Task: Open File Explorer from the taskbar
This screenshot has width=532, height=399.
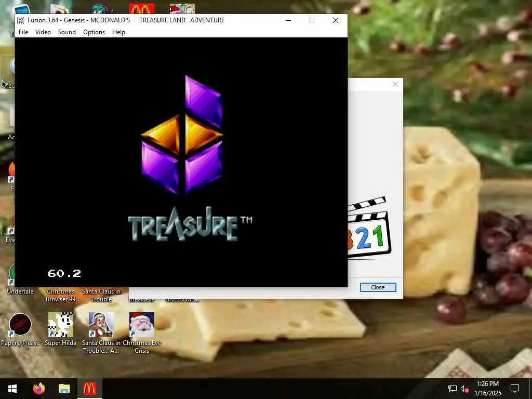Action: pos(64,389)
